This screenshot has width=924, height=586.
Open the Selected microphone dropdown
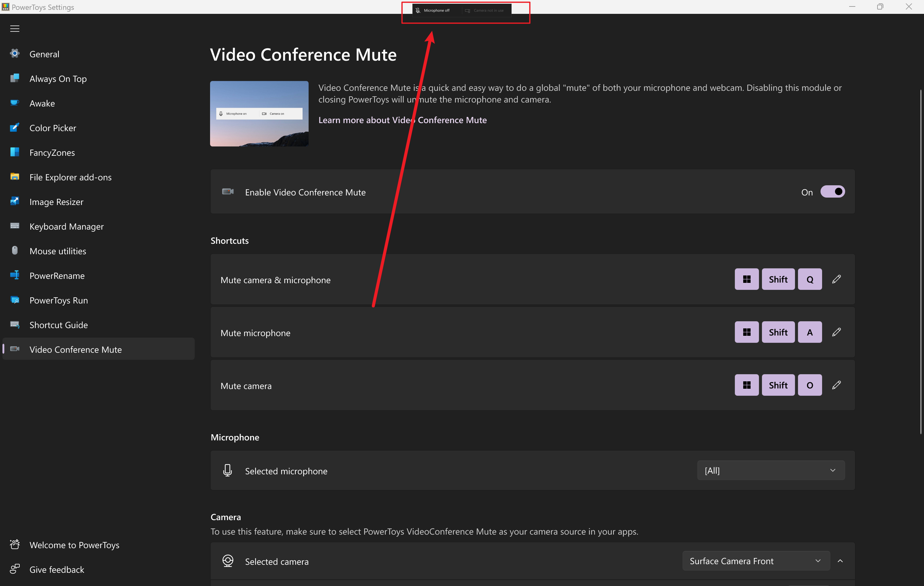[771, 470]
